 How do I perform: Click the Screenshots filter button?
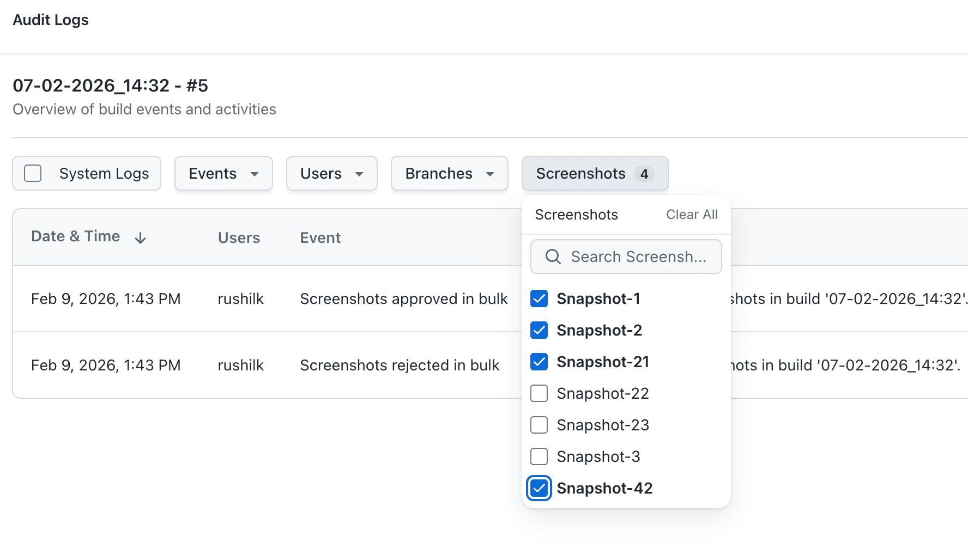tap(581, 174)
